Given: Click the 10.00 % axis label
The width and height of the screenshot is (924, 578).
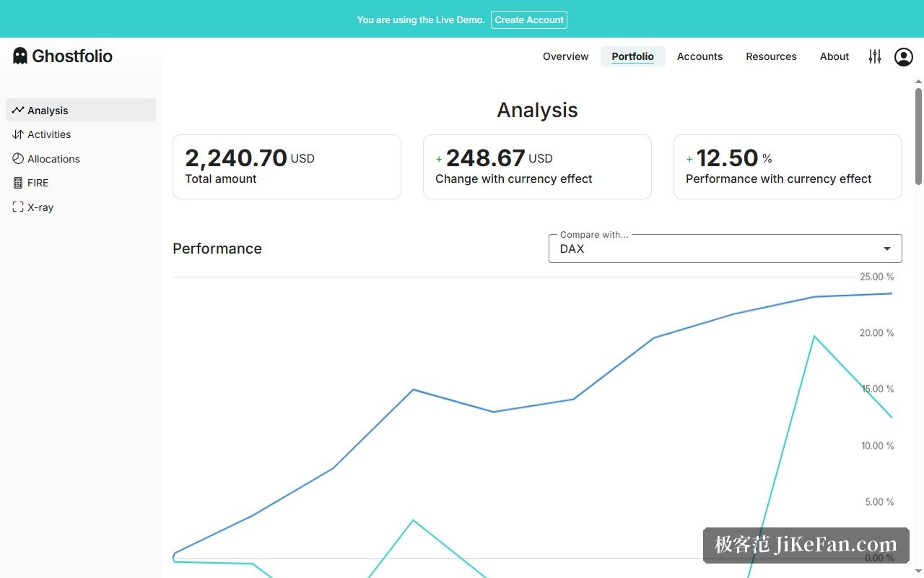Looking at the screenshot, I should coord(877,446).
